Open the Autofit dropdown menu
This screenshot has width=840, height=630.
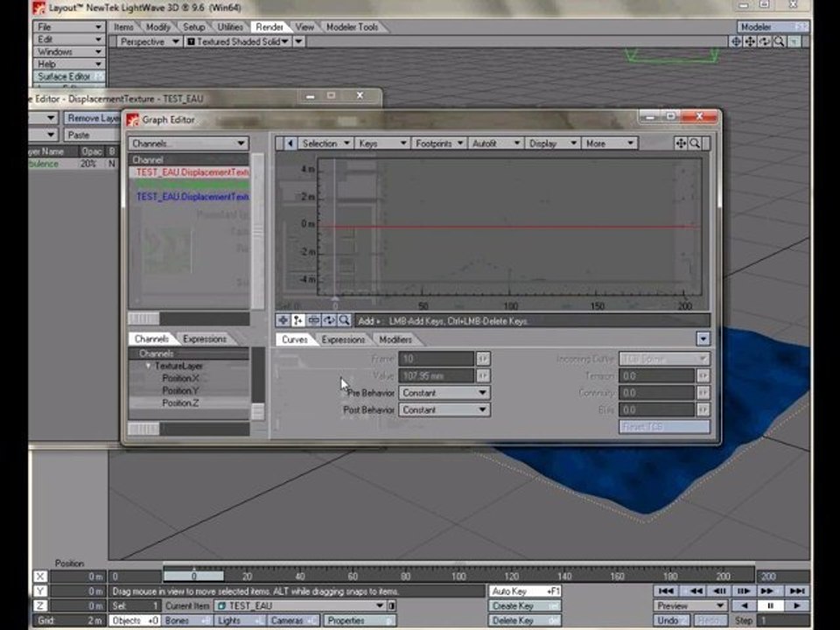click(495, 143)
